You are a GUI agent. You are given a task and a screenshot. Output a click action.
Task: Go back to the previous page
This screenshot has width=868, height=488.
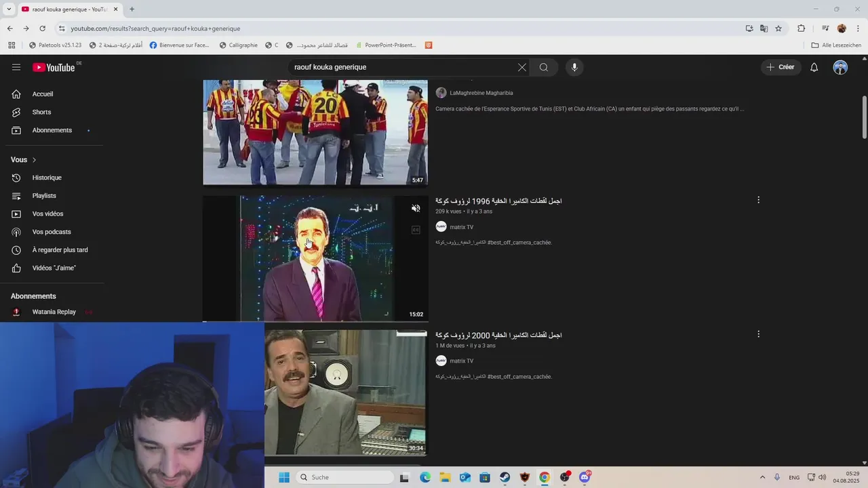pos(9,28)
